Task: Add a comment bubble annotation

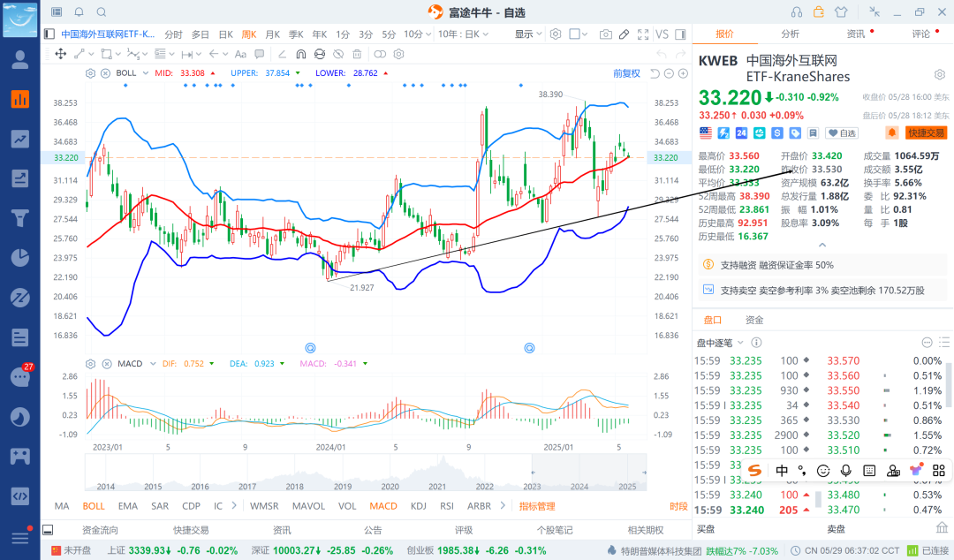Action: click(x=259, y=54)
